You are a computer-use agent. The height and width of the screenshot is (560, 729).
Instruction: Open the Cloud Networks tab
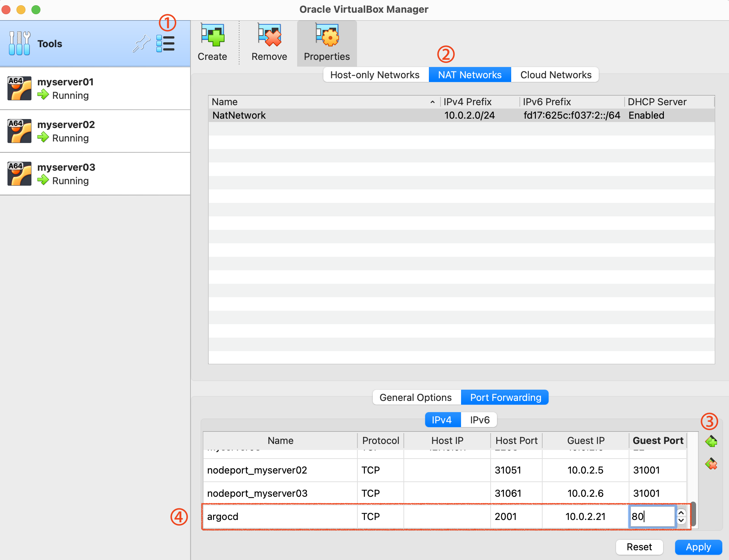[x=556, y=75]
